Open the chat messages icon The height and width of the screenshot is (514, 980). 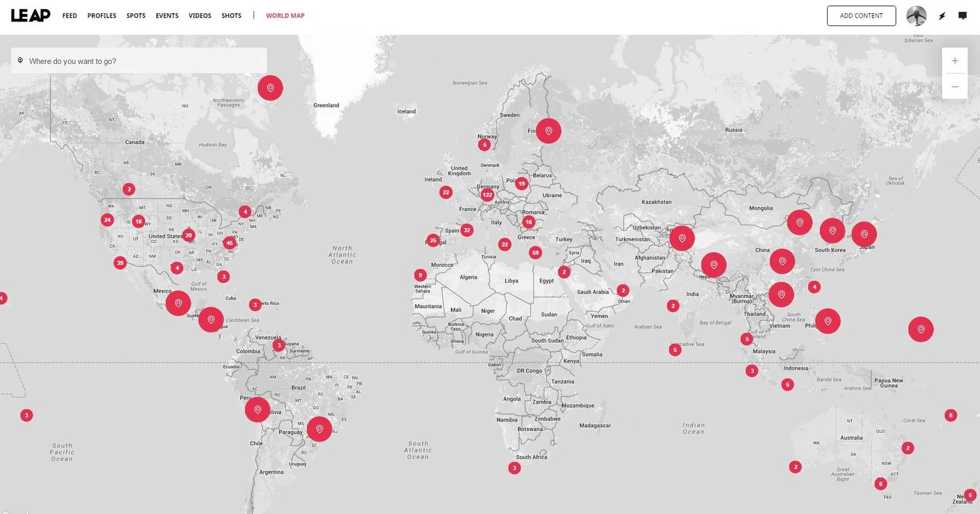click(962, 16)
